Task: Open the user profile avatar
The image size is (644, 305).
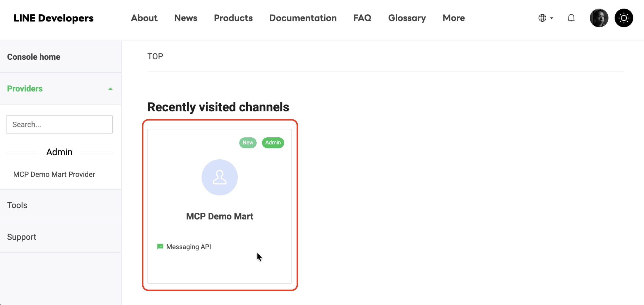Action: (x=599, y=18)
